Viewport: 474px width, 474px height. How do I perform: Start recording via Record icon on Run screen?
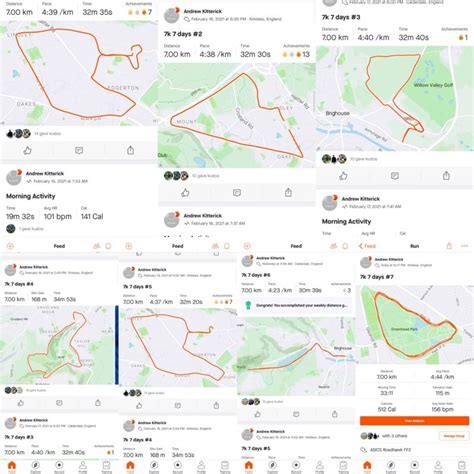(414, 466)
